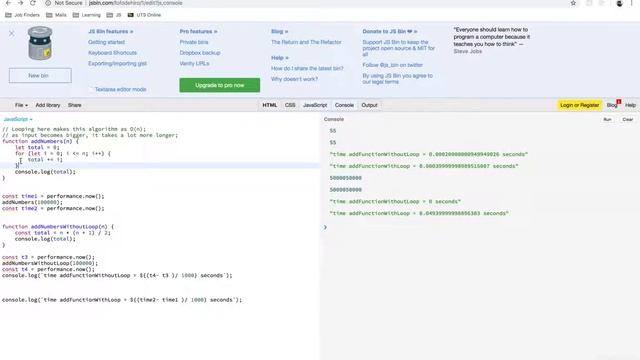The image size is (640, 360).
Task: Click the console input prompt
Action: pos(480,227)
